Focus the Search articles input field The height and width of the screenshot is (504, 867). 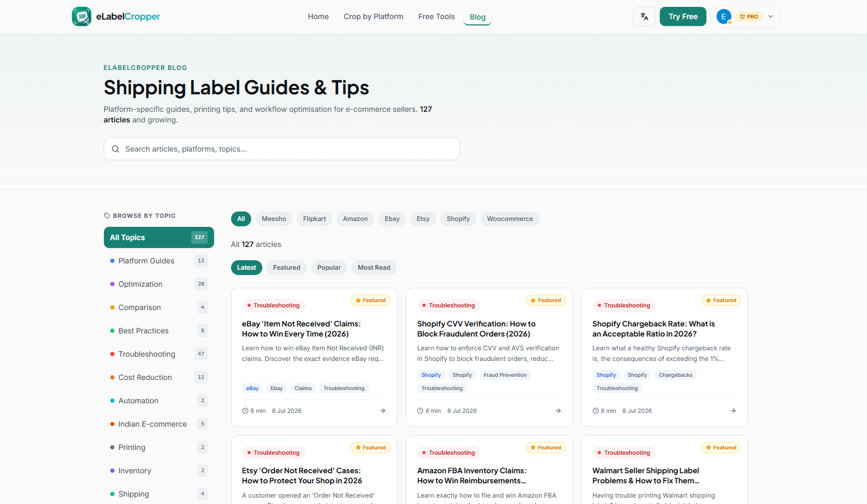pyautogui.click(x=282, y=149)
